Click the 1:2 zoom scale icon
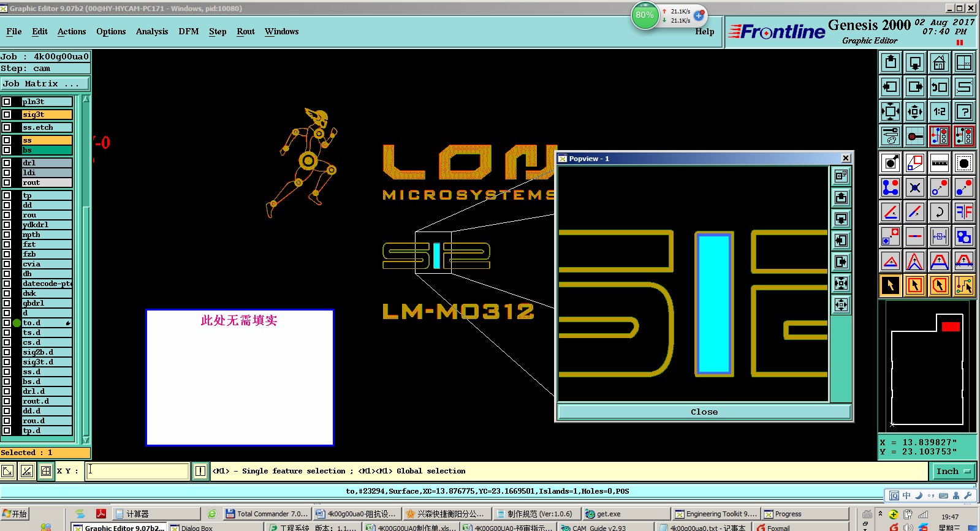Image resolution: width=980 pixels, height=531 pixels. pos(940,111)
